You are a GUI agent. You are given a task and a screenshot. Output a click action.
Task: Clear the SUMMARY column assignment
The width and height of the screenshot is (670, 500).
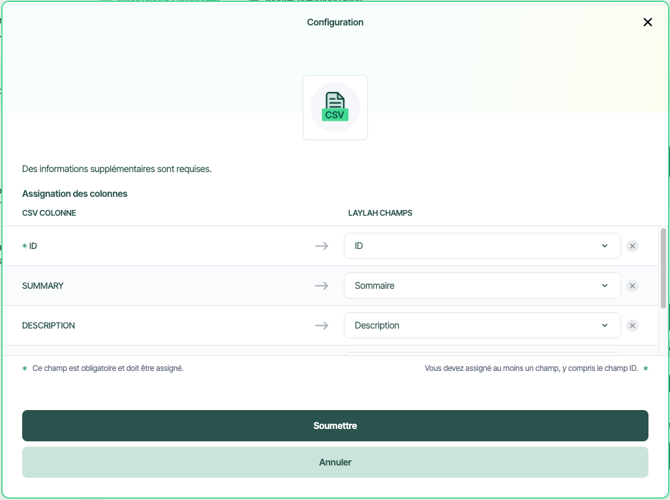[x=632, y=285]
